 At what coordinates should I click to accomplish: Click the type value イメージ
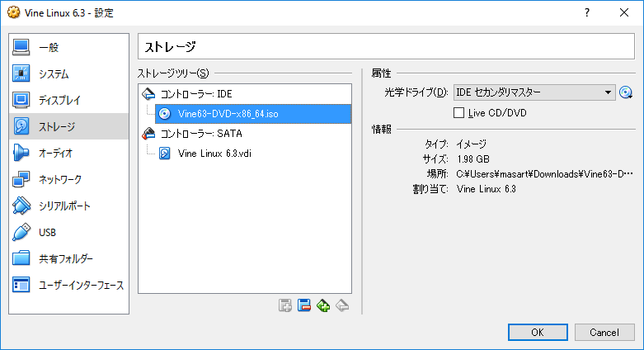pos(472,144)
